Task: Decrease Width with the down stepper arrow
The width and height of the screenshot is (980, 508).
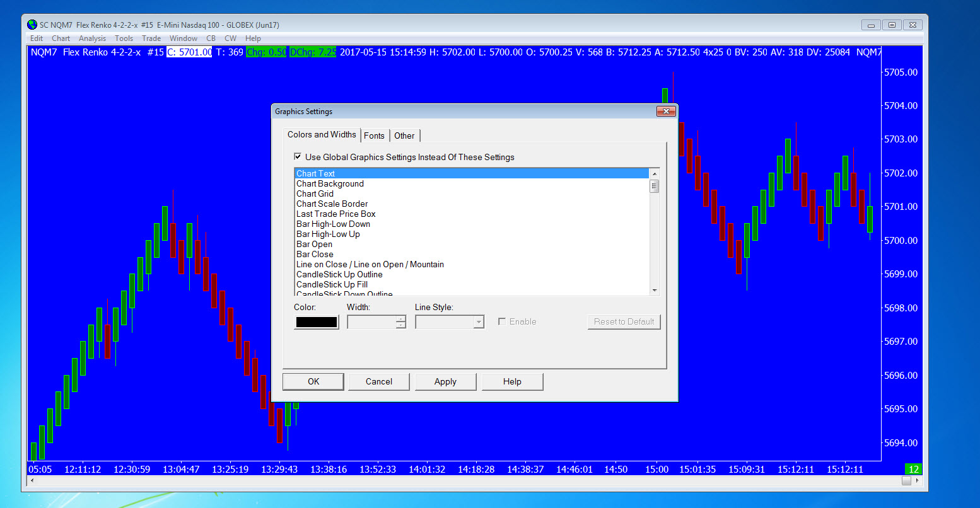Action: pyautogui.click(x=401, y=325)
